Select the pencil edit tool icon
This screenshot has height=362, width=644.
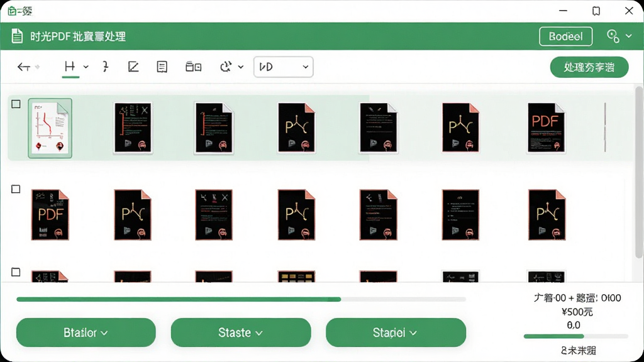pyautogui.click(x=133, y=67)
